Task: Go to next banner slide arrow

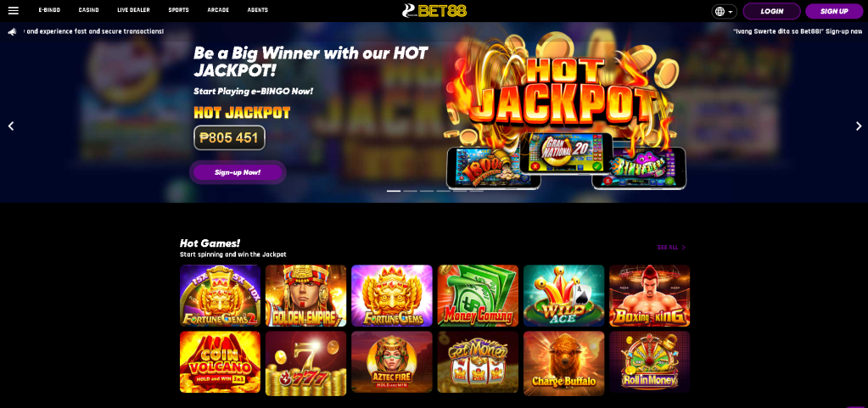Action: coord(859,126)
